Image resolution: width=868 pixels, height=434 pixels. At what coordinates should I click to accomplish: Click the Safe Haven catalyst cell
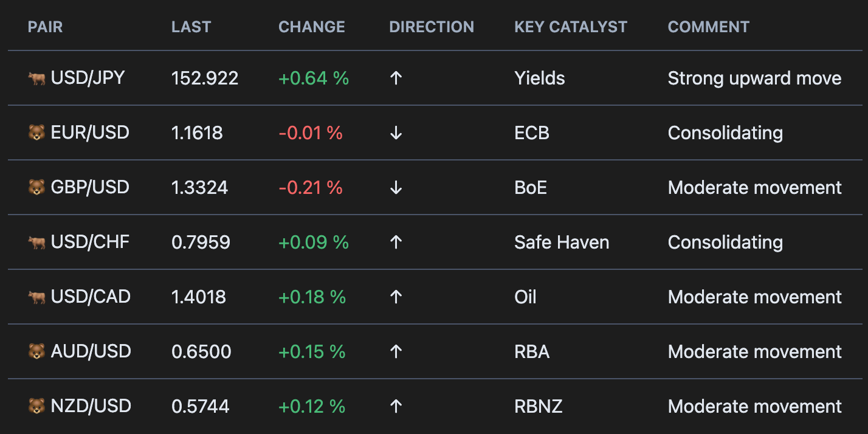[562, 243]
